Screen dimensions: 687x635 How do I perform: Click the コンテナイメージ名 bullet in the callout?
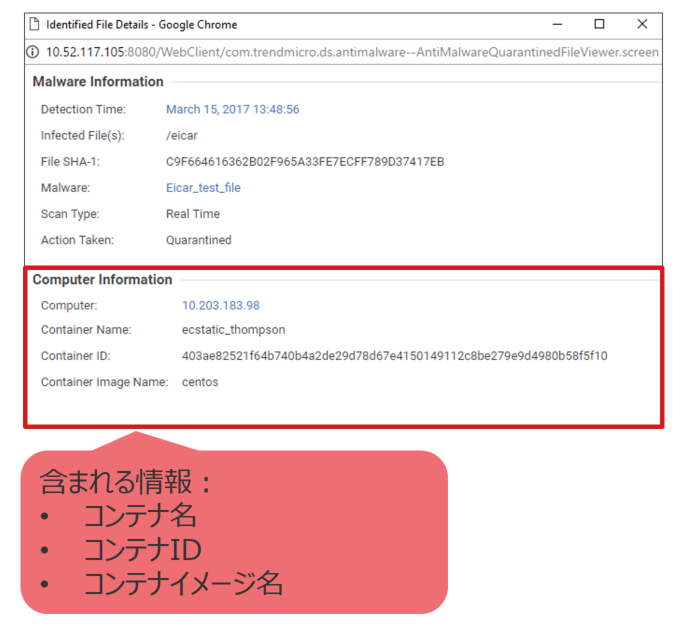(x=183, y=584)
